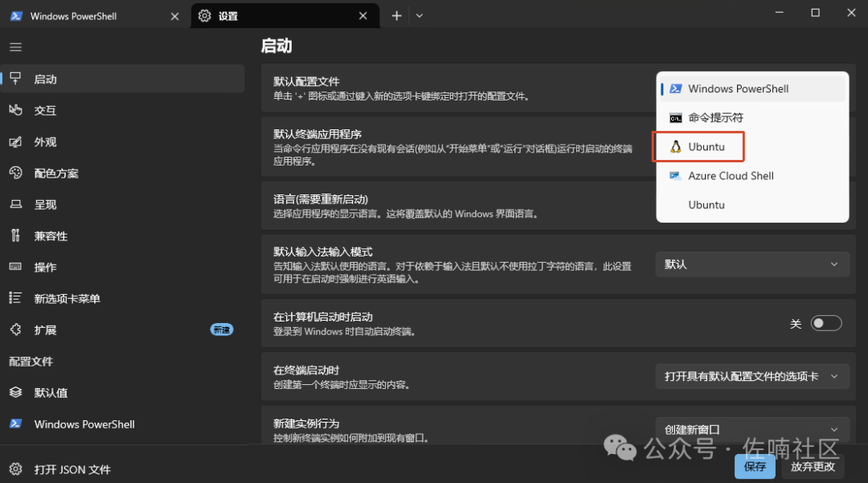Click the 配色方案 palette sidebar icon
The width and height of the screenshot is (868, 483).
(15, 173)
